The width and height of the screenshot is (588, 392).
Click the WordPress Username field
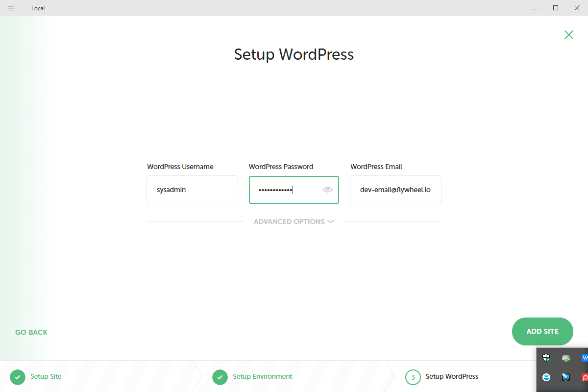point(192,190)
